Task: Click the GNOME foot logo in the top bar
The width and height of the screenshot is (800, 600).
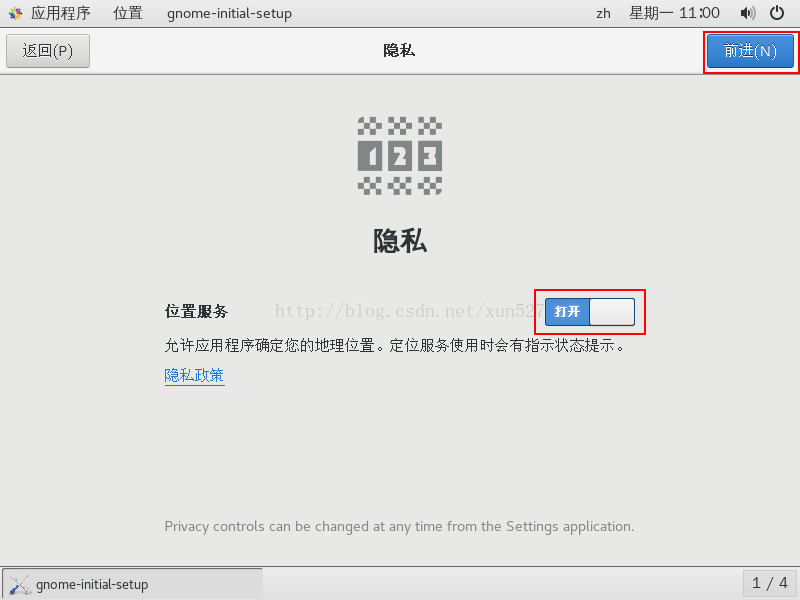Action: pyautogui.click(x=15, y=13)
